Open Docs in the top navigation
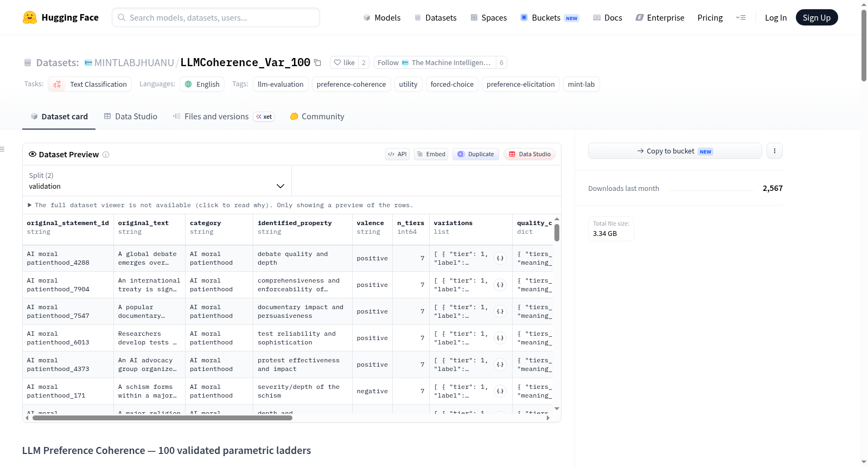The width and height of the screenshot is (868, 467). (608, 18)
